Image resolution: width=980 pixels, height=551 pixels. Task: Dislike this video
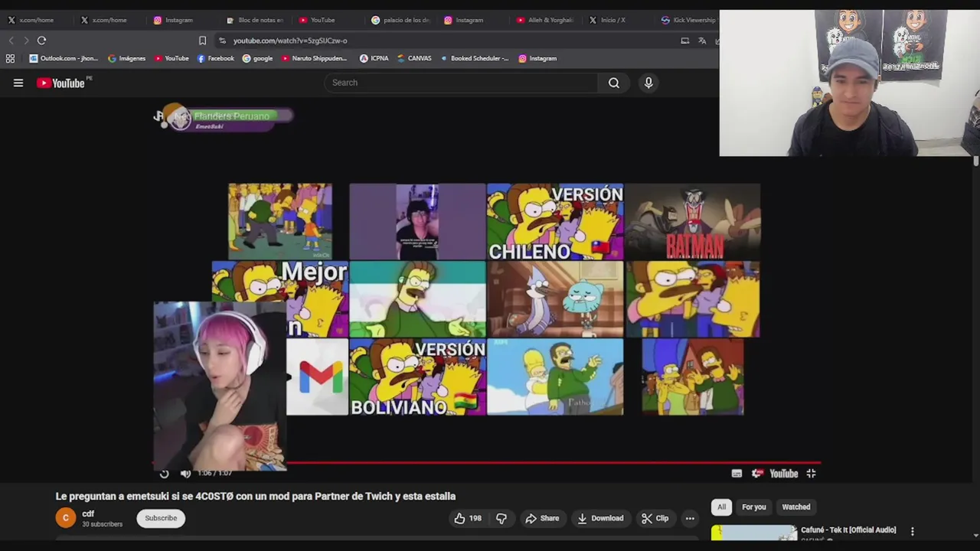[501, 518]
